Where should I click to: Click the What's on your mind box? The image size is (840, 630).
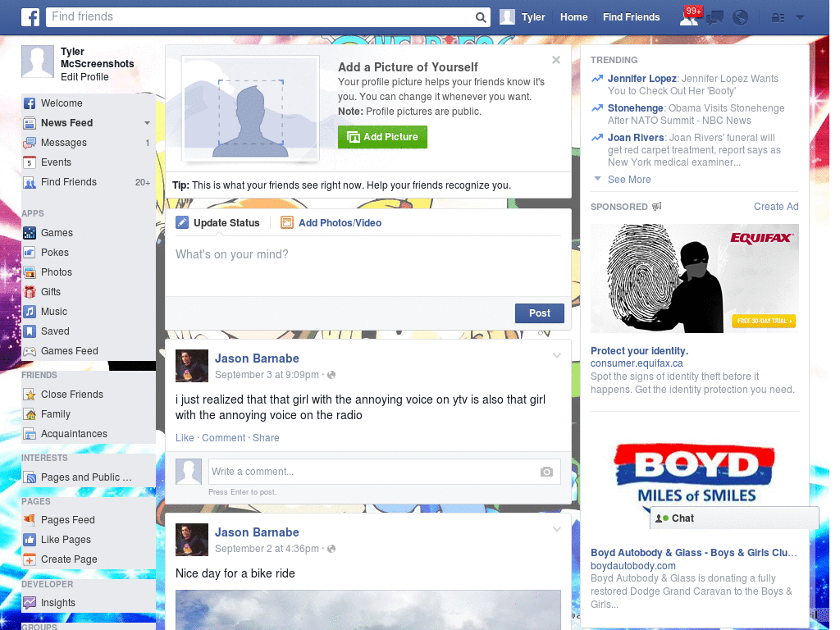click(368, 267)
